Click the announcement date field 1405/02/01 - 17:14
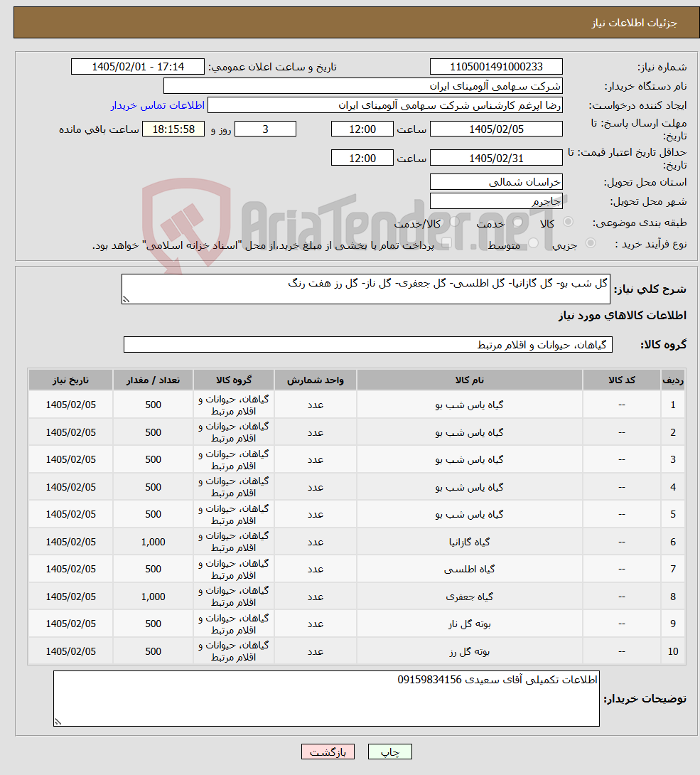Screen dimensions: 700x775 (x=138, y=67)
